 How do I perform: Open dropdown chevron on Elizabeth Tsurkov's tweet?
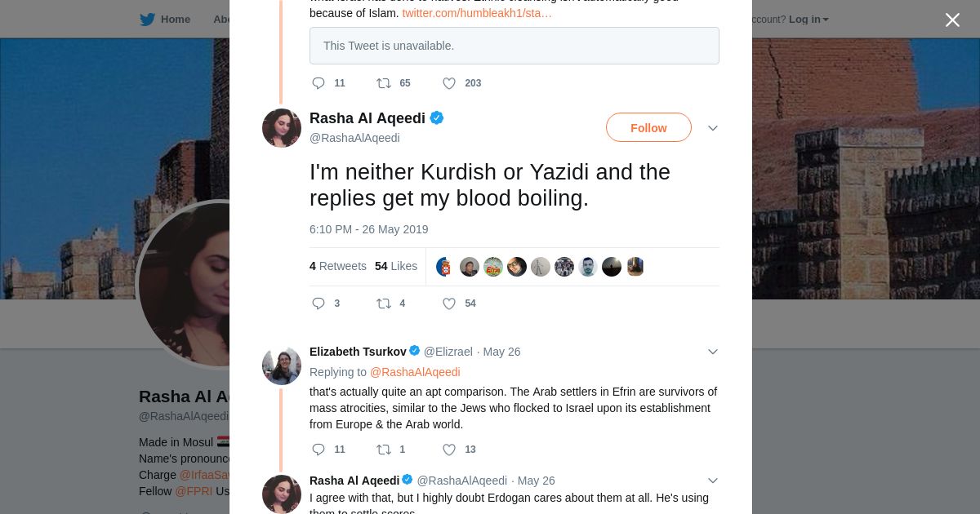[x=712, y=352]
